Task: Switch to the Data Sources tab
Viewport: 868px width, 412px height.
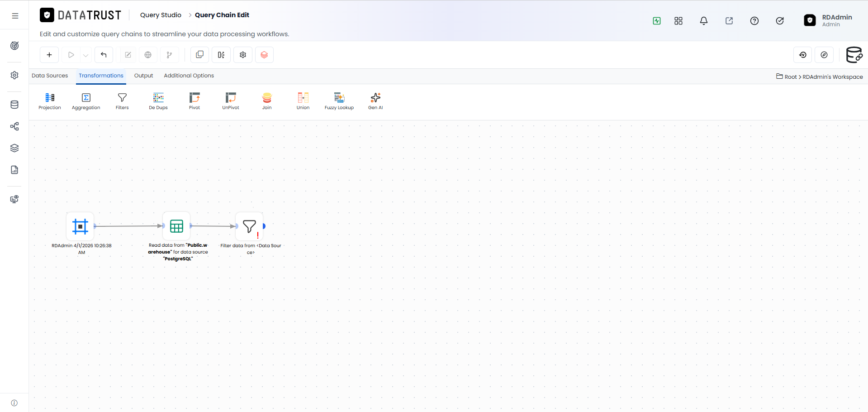Action: [x=50, y=76]
